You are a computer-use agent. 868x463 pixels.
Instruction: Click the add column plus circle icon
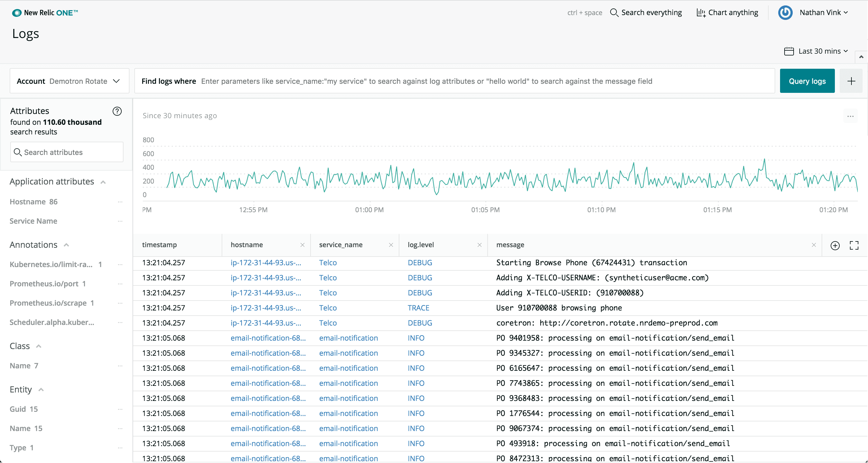pos(835,245)
